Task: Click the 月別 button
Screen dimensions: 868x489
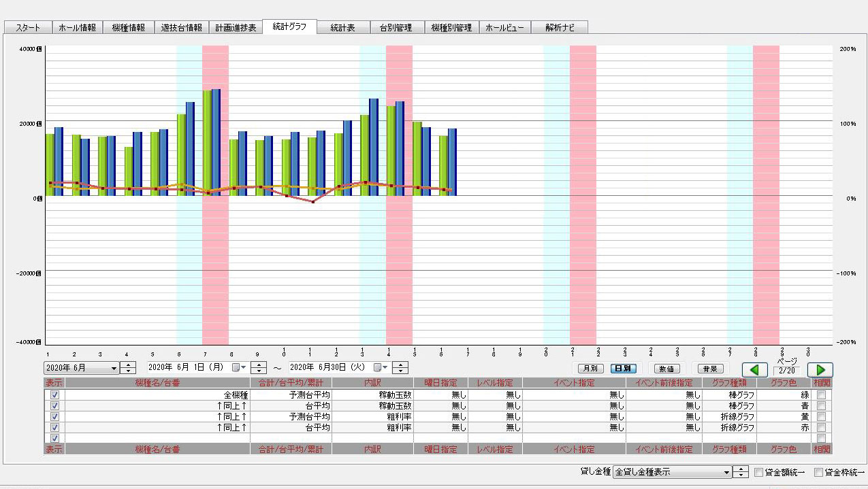Action: pyautogui.click(x=586, y=368)
